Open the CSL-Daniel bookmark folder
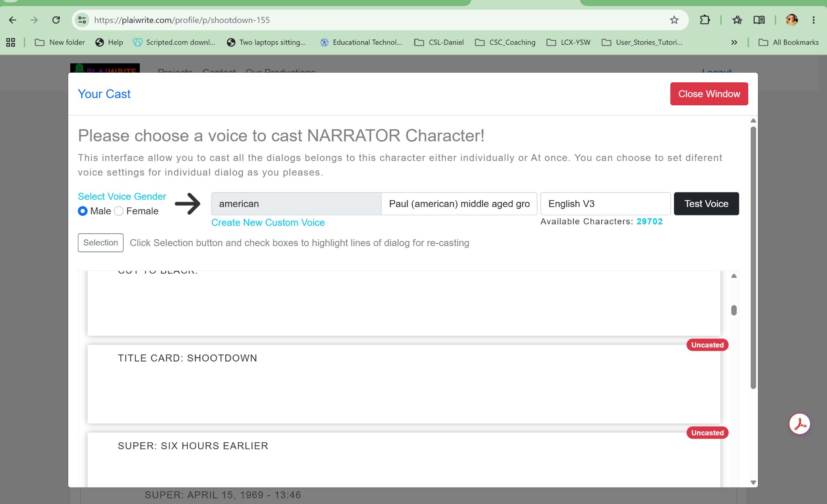Screen dimensions: 827x504 [x=439, y=42]
